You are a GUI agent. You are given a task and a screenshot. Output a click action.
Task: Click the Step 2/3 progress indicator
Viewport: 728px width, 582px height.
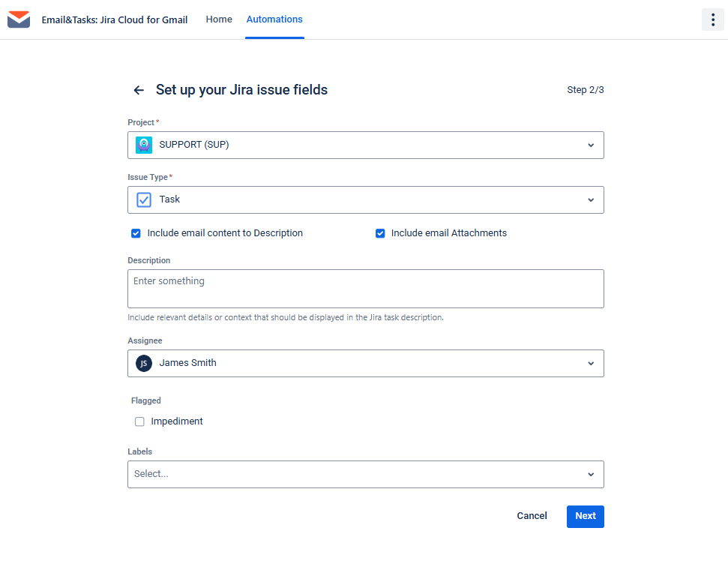585,90
